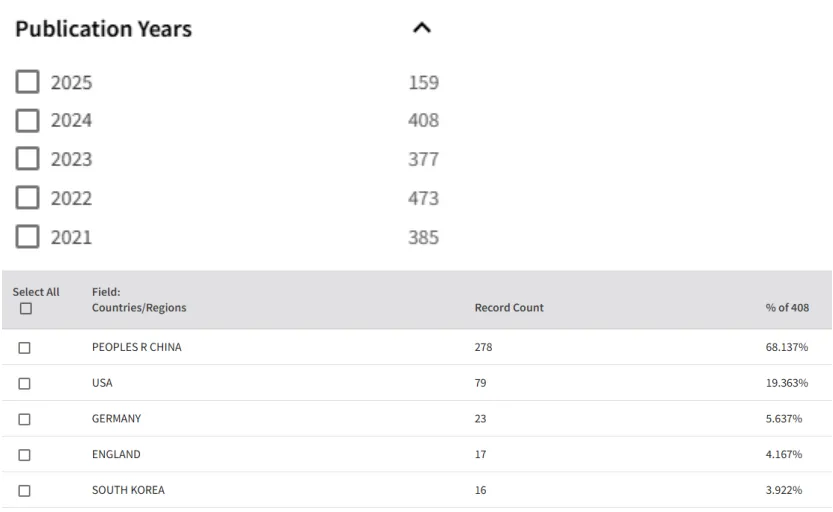Select the USA row checkbox
The image size is (833, 512).
(24, 383)
